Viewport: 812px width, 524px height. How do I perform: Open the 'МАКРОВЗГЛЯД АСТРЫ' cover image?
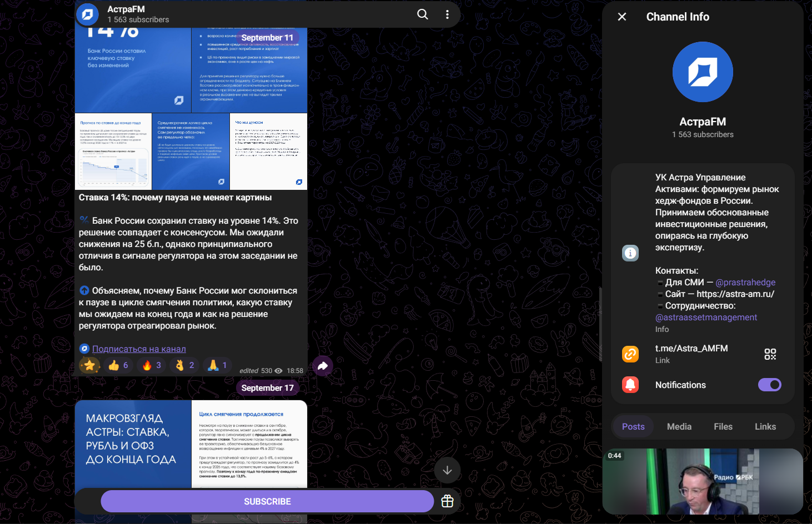[x=133, y=444]
